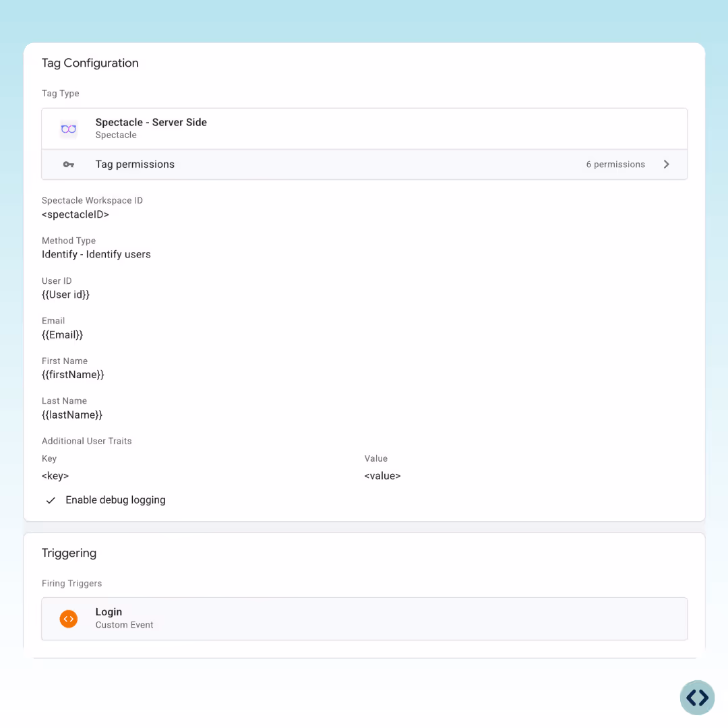Click the Firing Triggers label

[x=72, y=584]
